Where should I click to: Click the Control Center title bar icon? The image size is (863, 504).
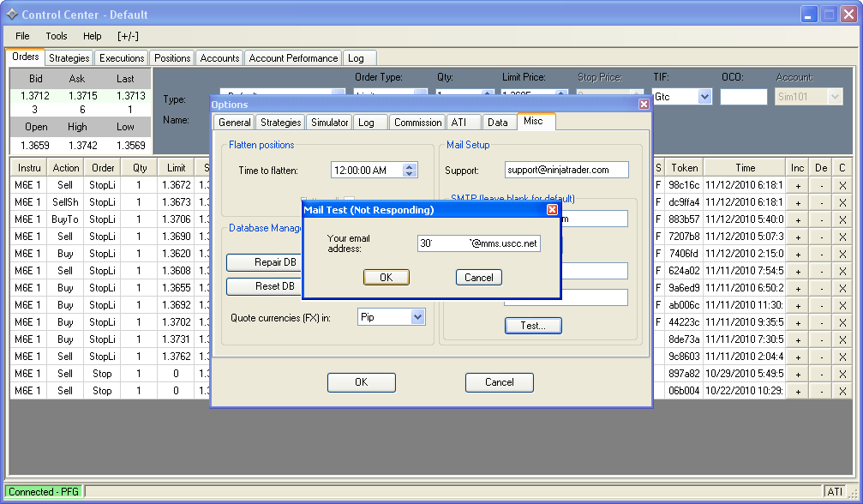click(x=11, y=15)
